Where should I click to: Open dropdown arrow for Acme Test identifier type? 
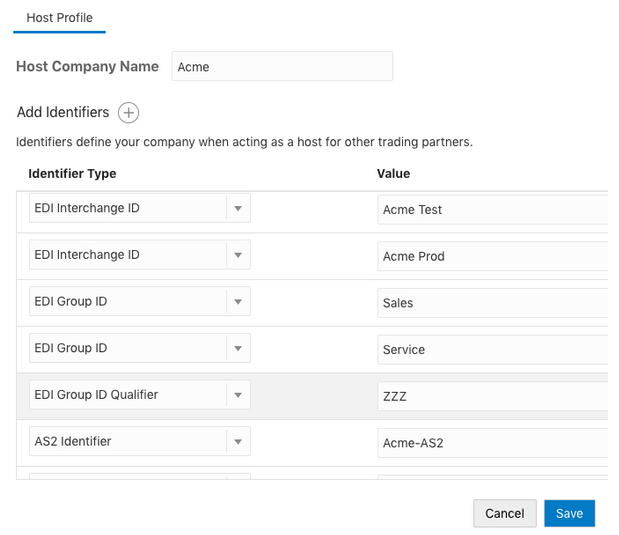coord(238,209)
